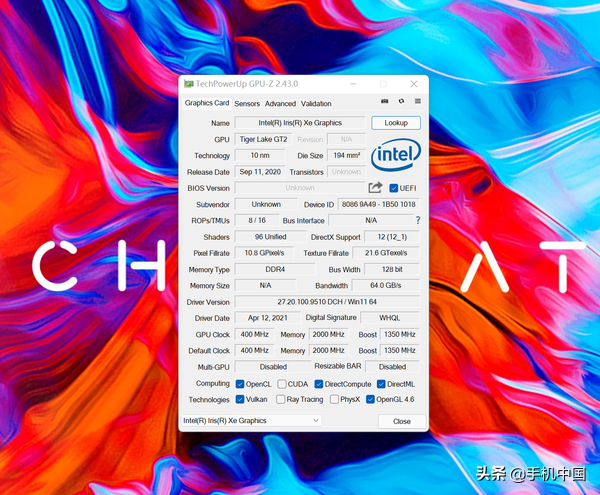Switch to the Validation tab
Screen dimensions: 600x495
pos(316,104)
